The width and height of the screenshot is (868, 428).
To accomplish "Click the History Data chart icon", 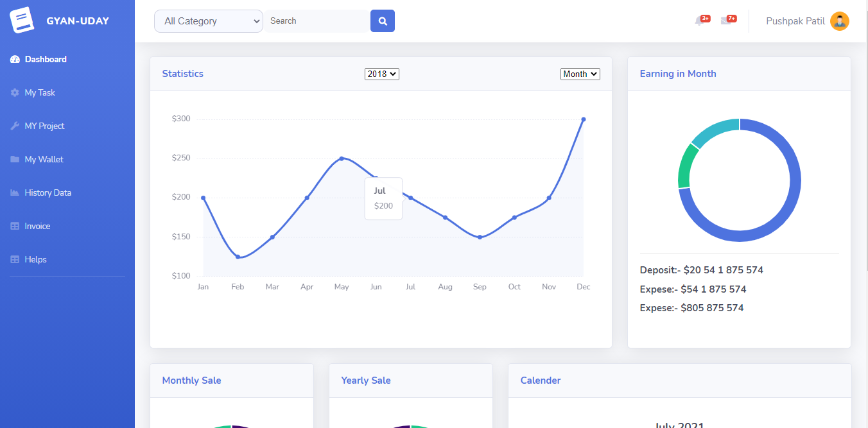I will (x=13, y=193).
